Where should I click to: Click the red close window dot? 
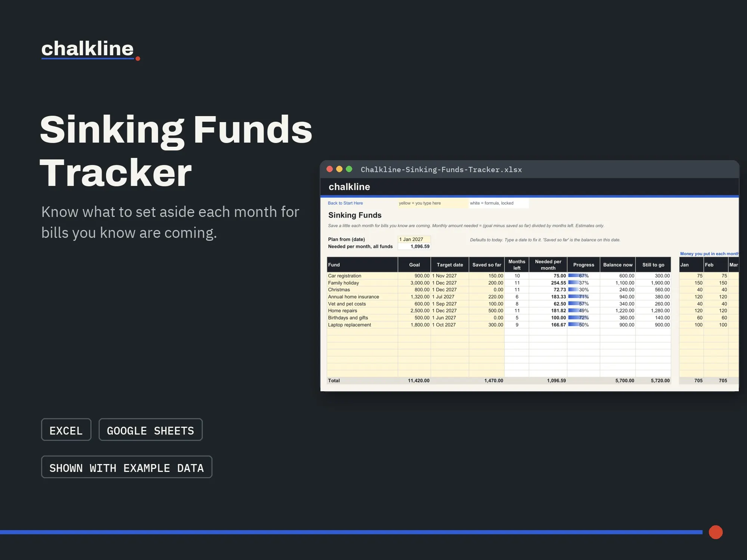coord(329,169)
